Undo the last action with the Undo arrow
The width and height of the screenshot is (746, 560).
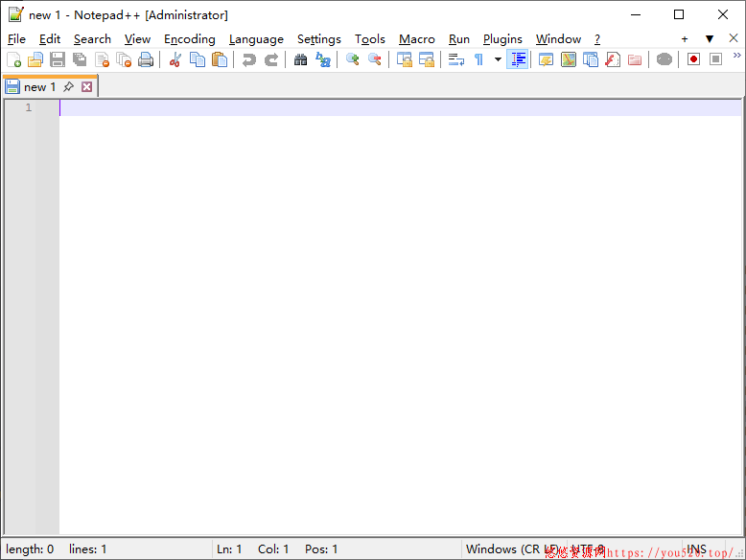[248, 60]
